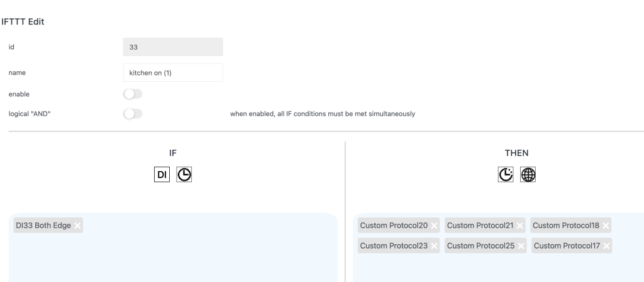
Task: Click the id field showing 33
Action: tap(173, 47)
